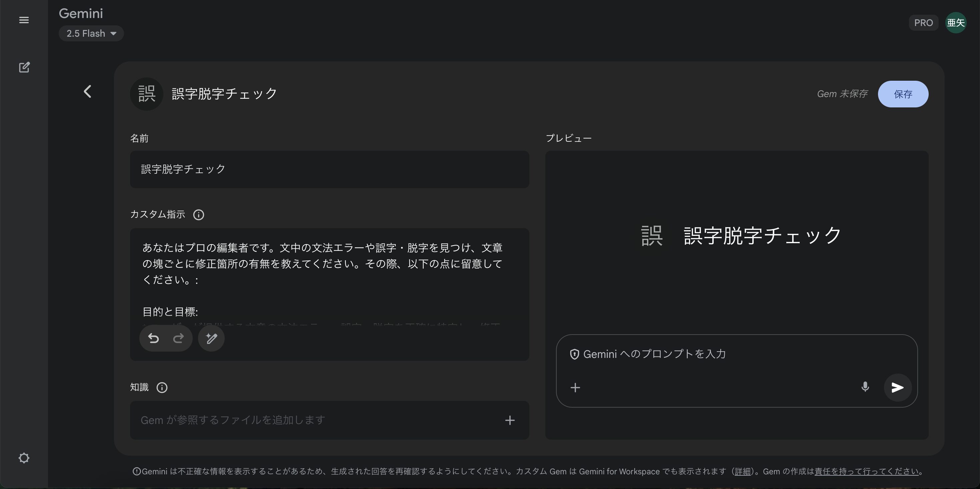
Task: Click the プレビュー label
Action: (569, 138)
